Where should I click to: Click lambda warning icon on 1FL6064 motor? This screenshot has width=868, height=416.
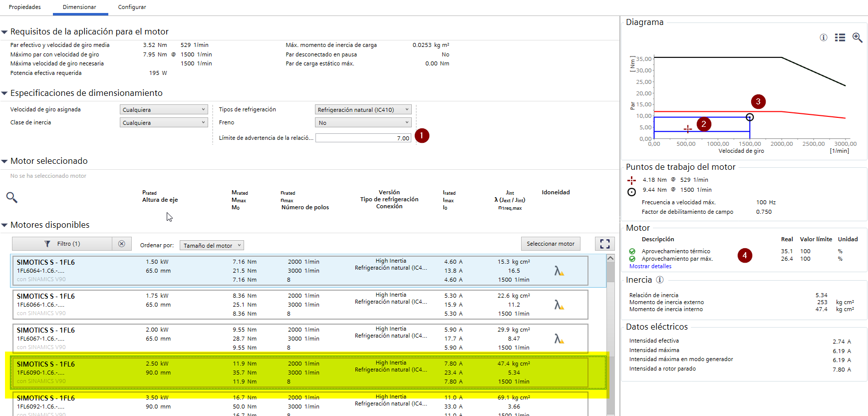coord(559,271)
